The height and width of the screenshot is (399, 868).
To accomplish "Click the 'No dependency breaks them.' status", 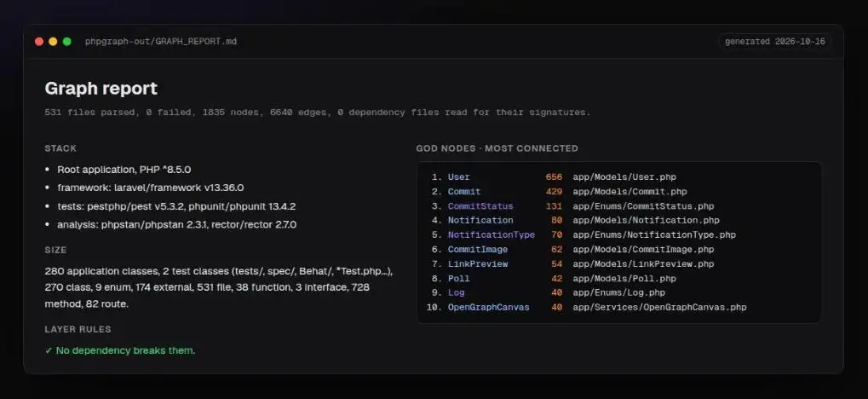I will pos(119,350).
